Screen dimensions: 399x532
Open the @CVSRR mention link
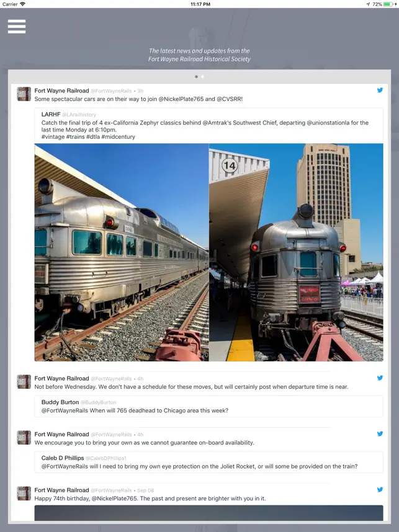click(x=230, y=99)
